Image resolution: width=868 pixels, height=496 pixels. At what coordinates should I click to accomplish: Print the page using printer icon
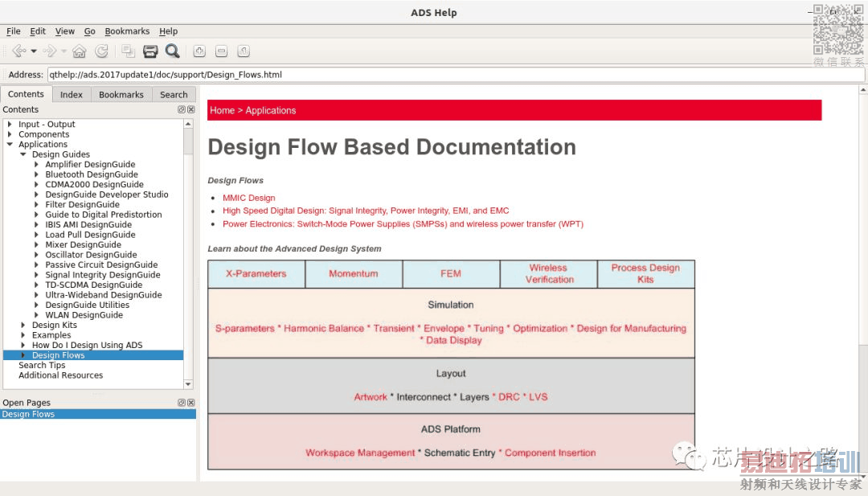coord(150,51)
